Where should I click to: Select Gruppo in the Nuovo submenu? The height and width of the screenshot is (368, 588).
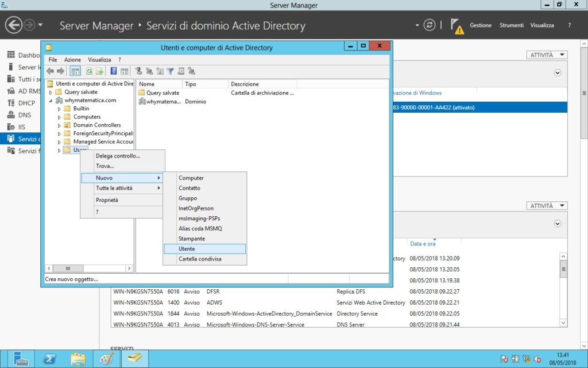[x=205, y=198]
